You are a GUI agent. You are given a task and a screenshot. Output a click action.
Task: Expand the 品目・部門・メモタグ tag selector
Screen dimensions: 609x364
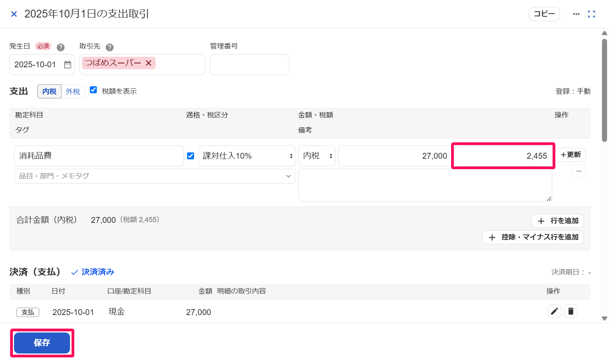pyautogui.click(x=155, y=176)
